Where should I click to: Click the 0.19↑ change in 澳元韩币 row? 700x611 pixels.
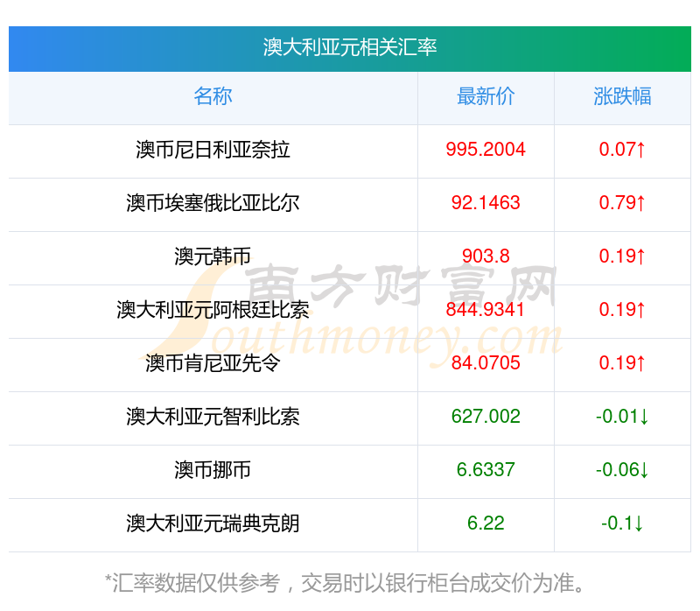[622, 256]
